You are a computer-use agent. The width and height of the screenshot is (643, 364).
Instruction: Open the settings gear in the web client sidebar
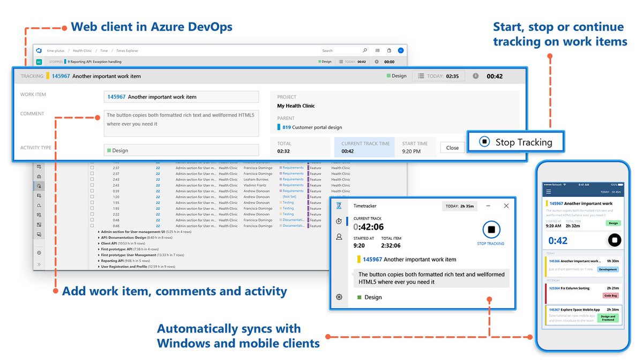point(39,253)
